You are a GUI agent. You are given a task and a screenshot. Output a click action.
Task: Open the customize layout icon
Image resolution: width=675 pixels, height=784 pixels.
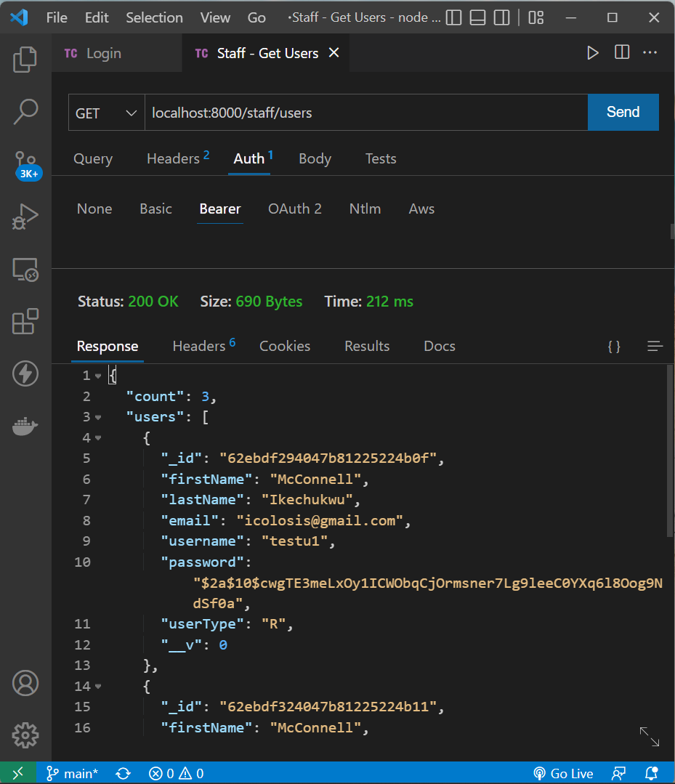coord(536,18)
